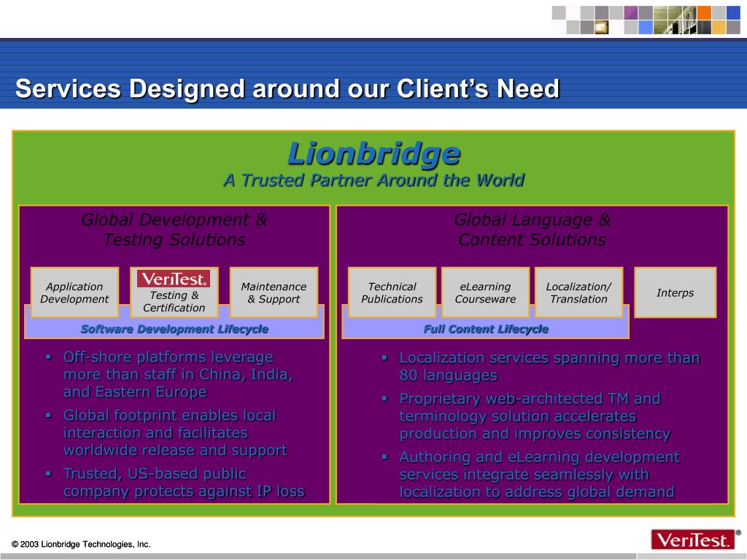The image size is (747, 560).
Task: Click the bullet 'Off-shore platforms leverage more than staff'
Action: [x=178, y=374]
